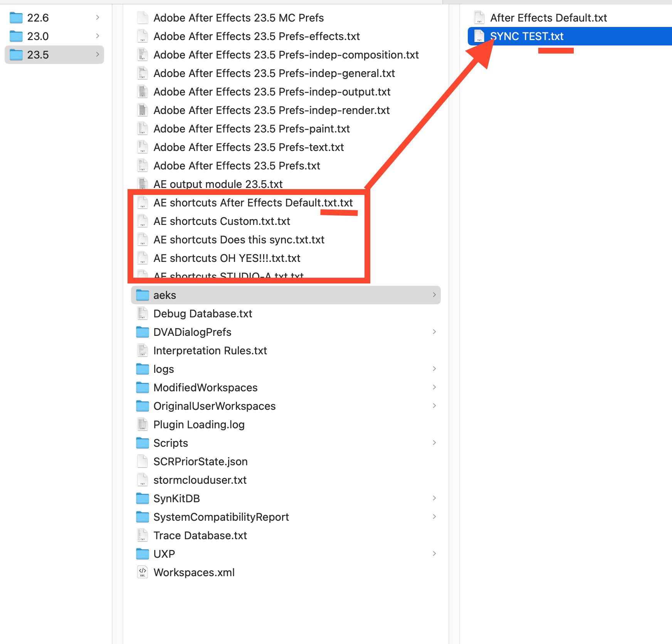Viewport: 672px width, 644px height.
Task: Select Interpretation Rules.txt
Action: pos(210,351)
